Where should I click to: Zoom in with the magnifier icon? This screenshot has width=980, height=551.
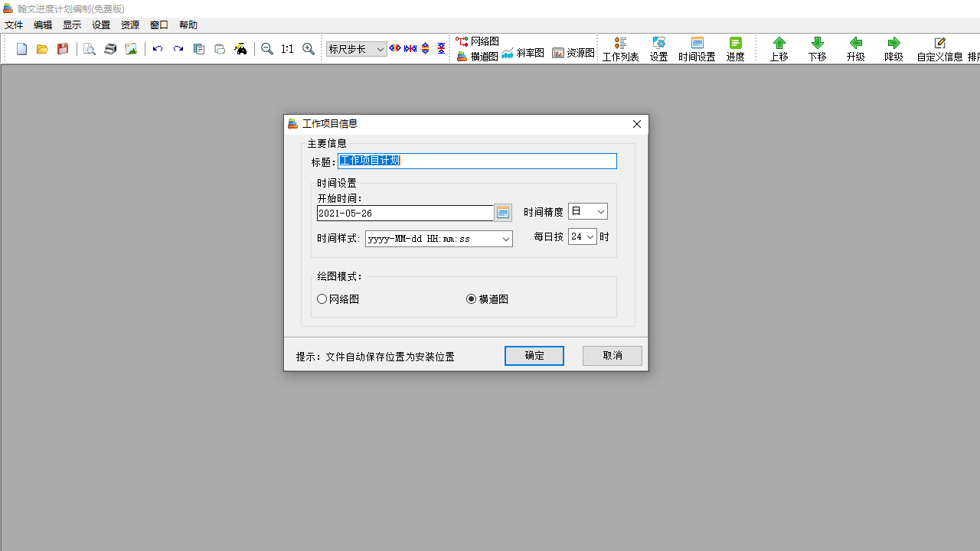309,48
